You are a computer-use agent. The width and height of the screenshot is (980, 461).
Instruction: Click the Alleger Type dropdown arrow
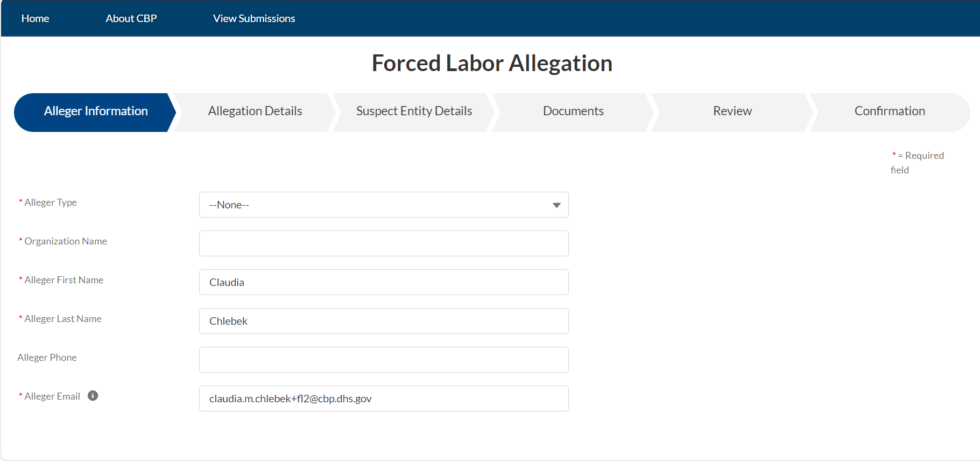coord(556,205)
